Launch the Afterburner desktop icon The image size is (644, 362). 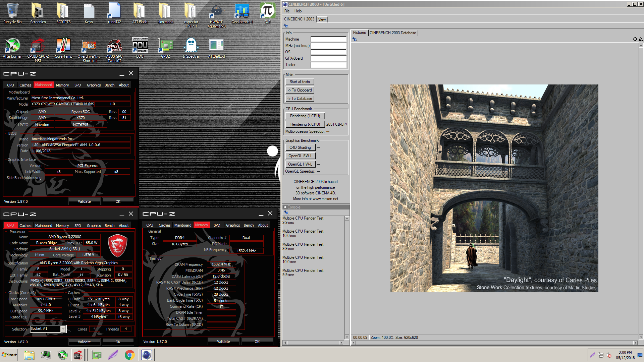[x=12, y=48]
